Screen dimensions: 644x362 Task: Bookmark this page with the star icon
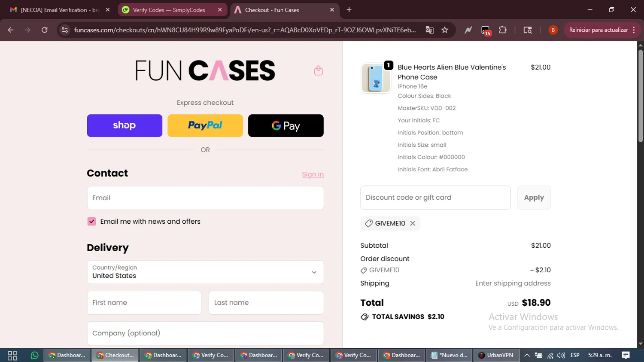tap(445, 30)
